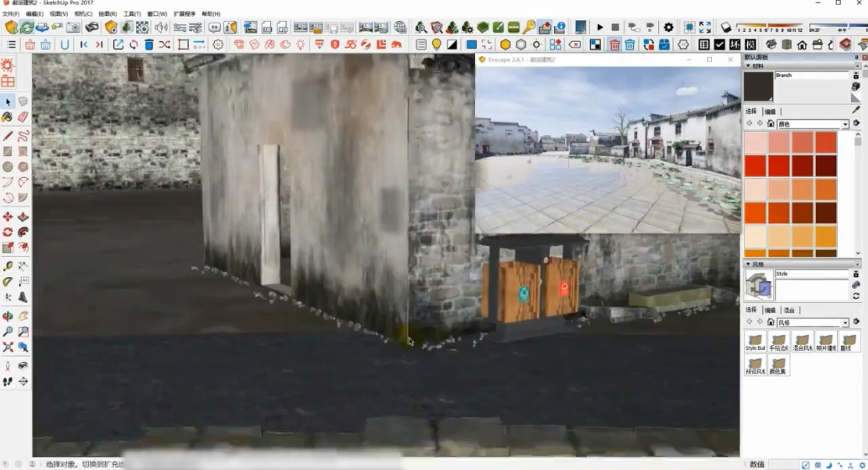The image size is (868, 470).
Task: Open the Enscape VR headset icon
Action: [x=92, y=27]
